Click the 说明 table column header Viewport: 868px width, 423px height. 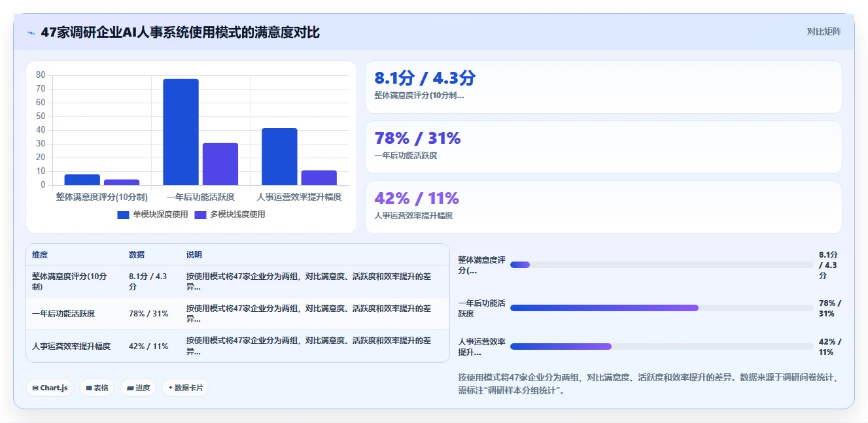[x=194, y=255]
